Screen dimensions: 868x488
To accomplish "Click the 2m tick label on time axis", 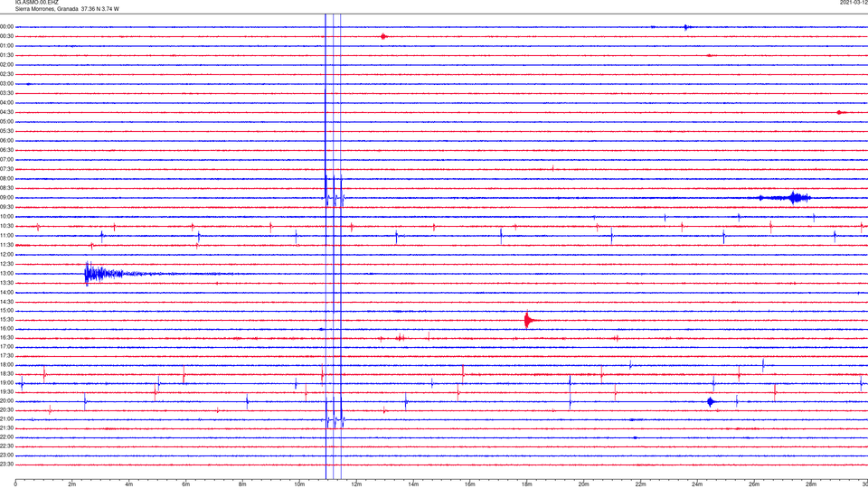I will coord(72,484).
